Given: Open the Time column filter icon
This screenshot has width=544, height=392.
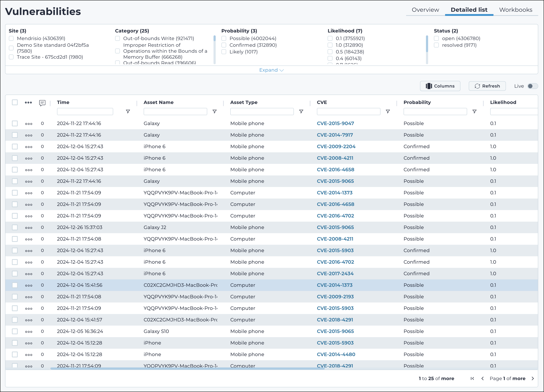Looking at the screenshot, I should pyautogui.click(x=128, y=112).
